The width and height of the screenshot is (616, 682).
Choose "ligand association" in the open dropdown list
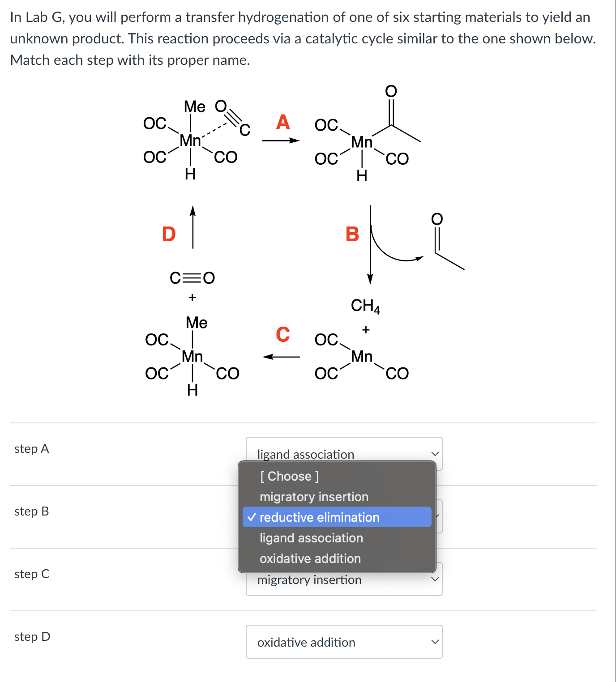click(311, 538)
